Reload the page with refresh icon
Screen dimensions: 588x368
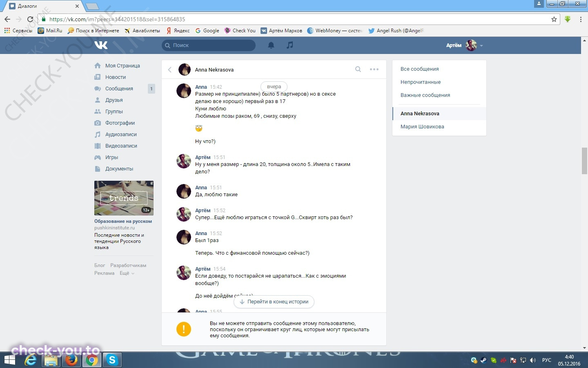click(30, 19)
